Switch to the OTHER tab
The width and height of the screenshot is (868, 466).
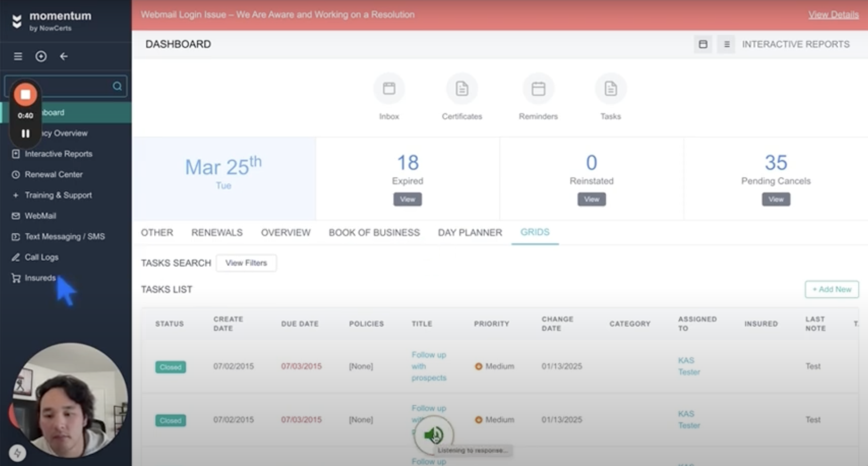[x=157, y=232]
